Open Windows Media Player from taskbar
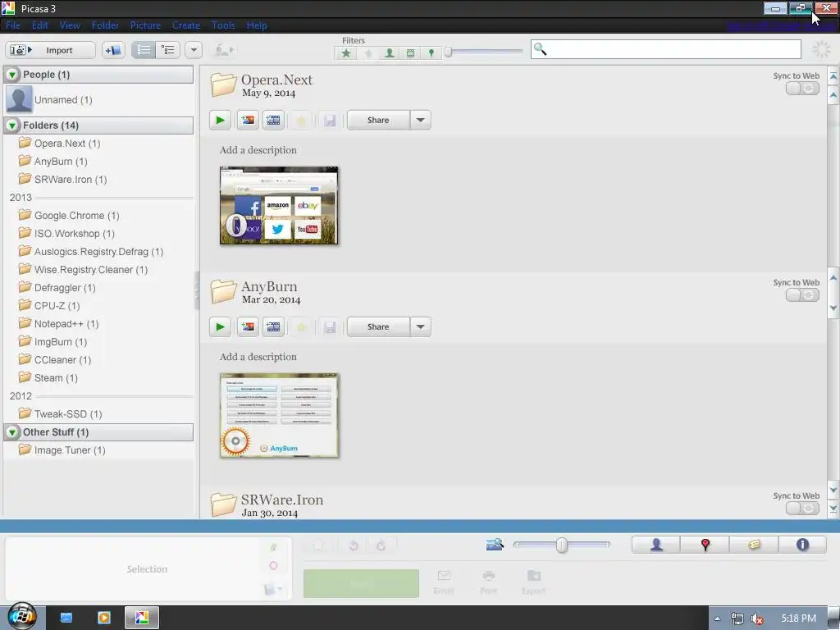 tap(104, 618)
